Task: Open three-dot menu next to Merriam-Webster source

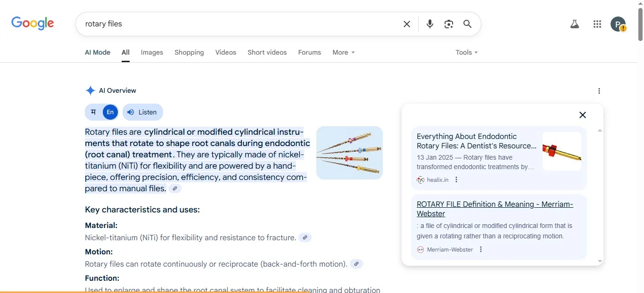Action: [481, 249]
